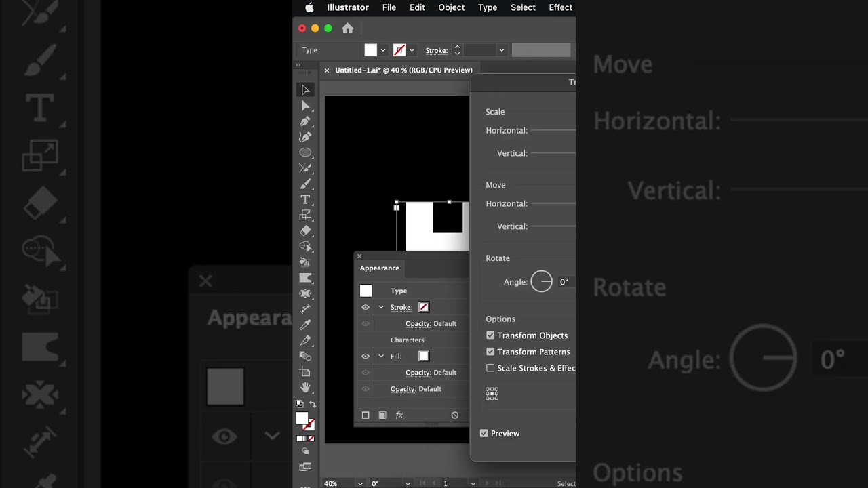Select the Artboard tool
The image size is (868, 488).
click(305, 372)
